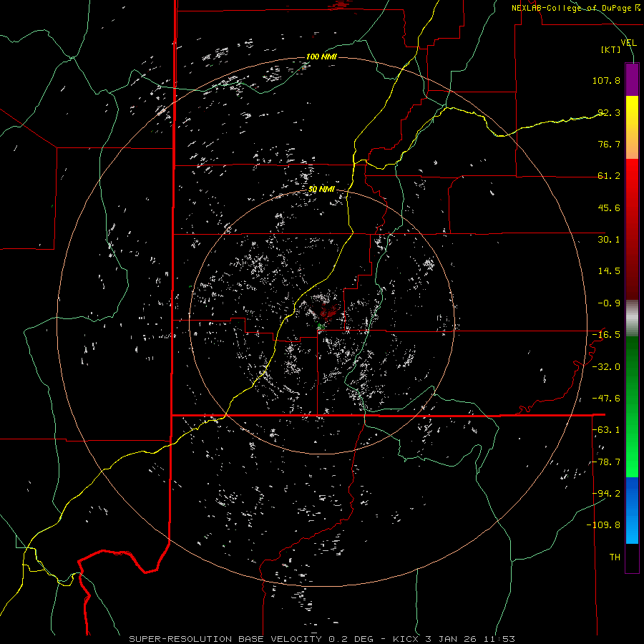The image size is (644, 644).
Task: Pick the gray near-zero segment of color bar
Action: 632,318
